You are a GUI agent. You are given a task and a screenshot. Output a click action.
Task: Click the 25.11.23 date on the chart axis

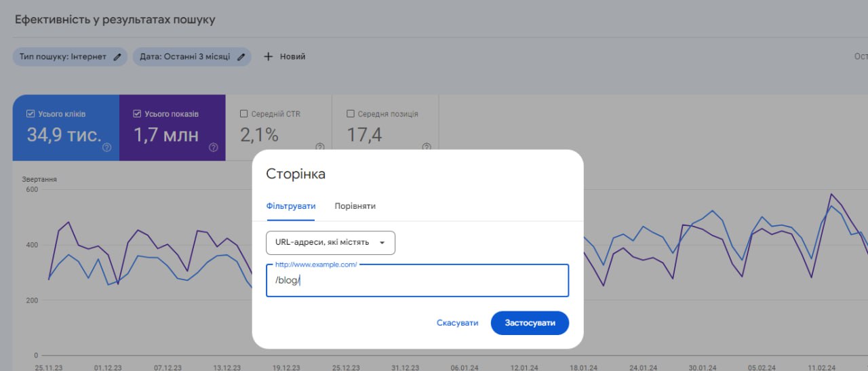[x=48, y=367]
